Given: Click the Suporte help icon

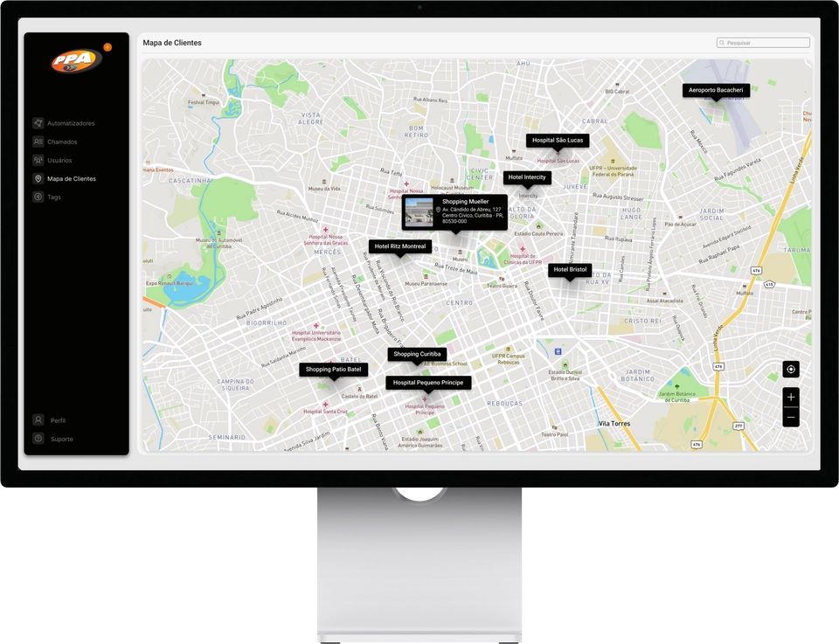Looking at the screenshot, I should pyautogui.click(x=38, y=439).
